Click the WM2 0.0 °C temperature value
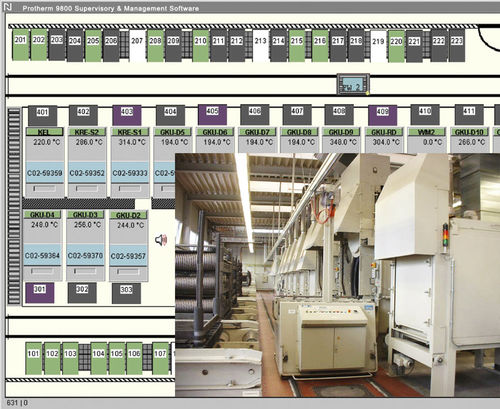 (432, 142)
